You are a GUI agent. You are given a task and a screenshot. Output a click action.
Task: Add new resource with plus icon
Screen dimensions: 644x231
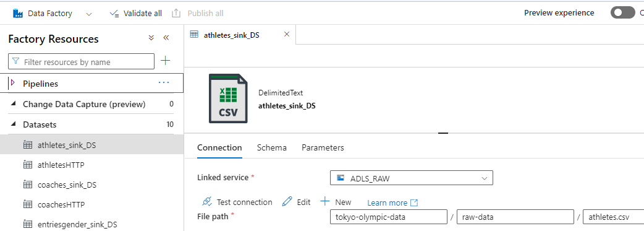coord(165,61)
